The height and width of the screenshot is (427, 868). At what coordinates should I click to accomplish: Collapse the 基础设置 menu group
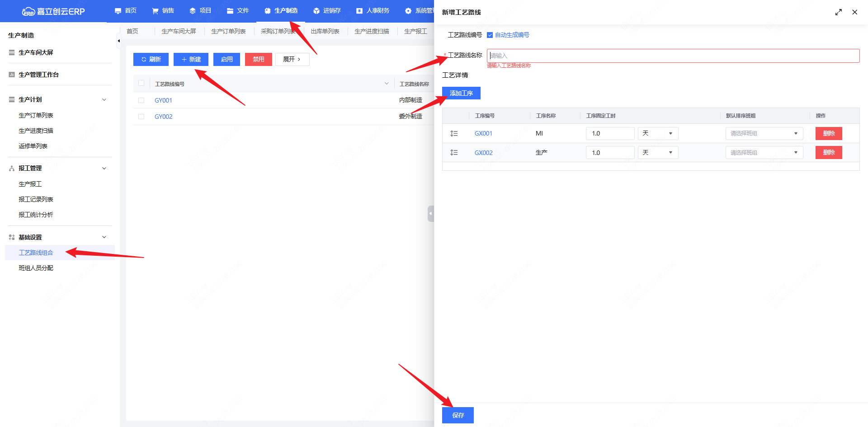click(104, 237)
